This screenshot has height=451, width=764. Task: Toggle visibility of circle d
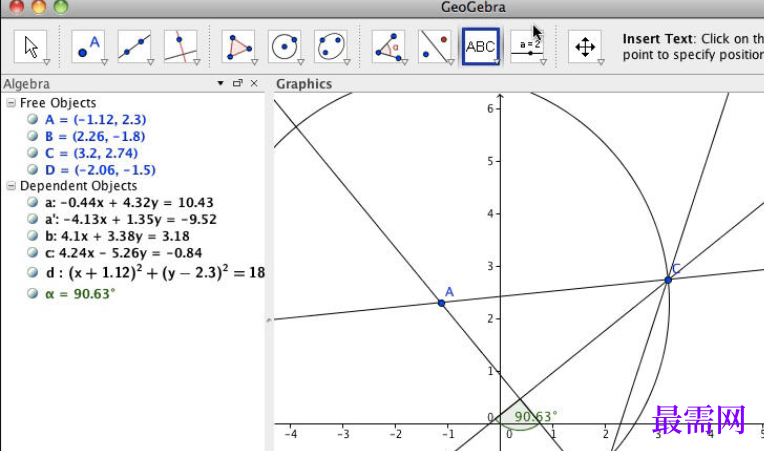33,272
